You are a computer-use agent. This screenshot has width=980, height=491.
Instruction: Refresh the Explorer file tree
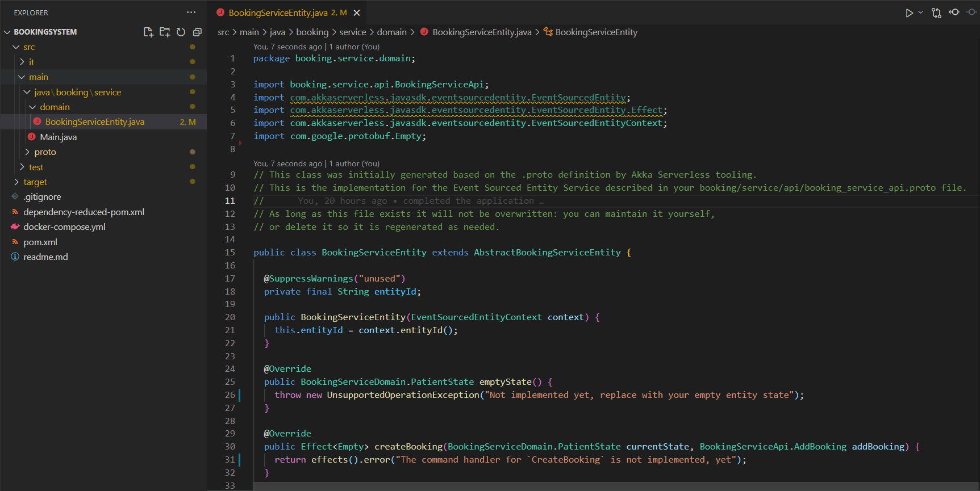click(x=181, y=32)
